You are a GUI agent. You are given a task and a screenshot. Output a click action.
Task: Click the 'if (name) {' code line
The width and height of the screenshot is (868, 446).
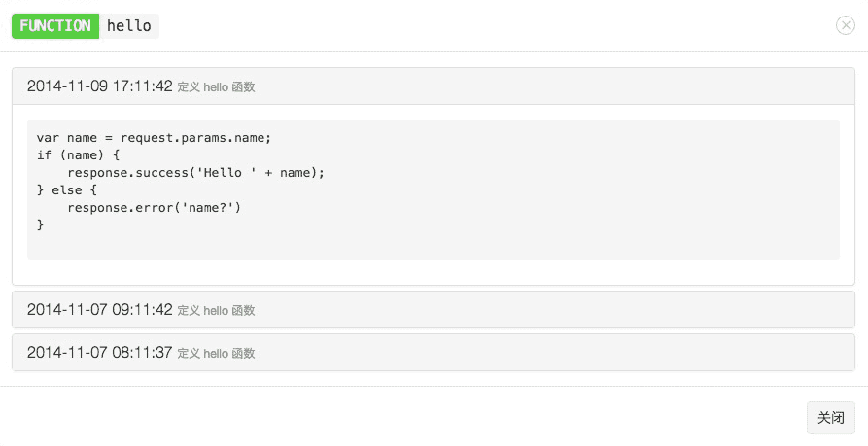[x=78, y=154]
